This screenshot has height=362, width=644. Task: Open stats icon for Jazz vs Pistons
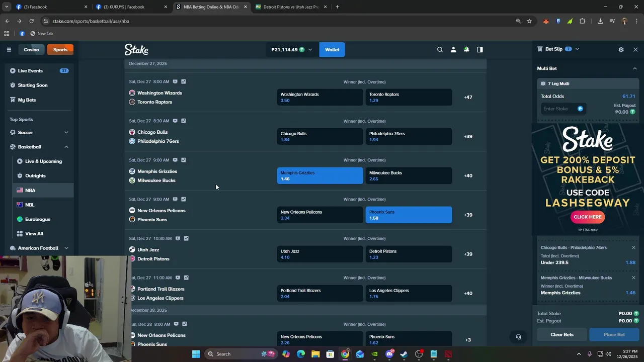186,238
